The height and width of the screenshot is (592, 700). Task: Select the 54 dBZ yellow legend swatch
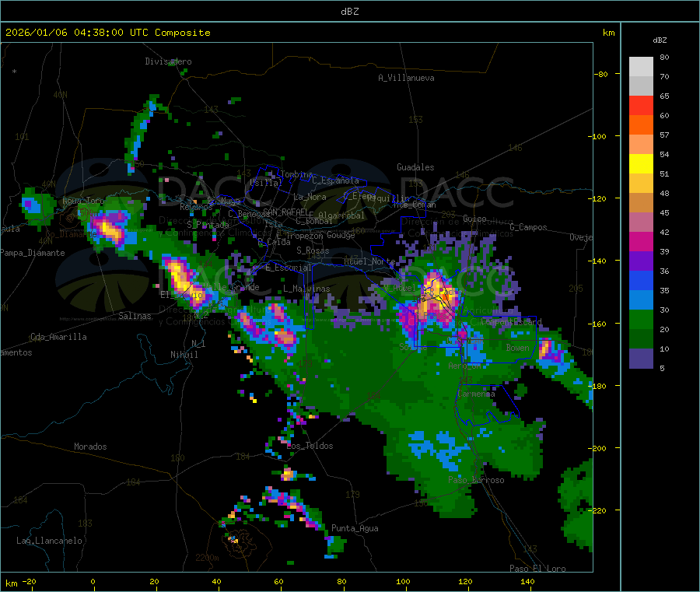(x=641, y=164)
